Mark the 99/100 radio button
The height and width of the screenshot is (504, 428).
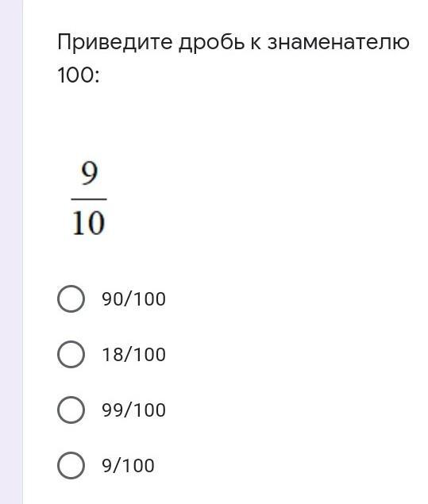point(71,410)
